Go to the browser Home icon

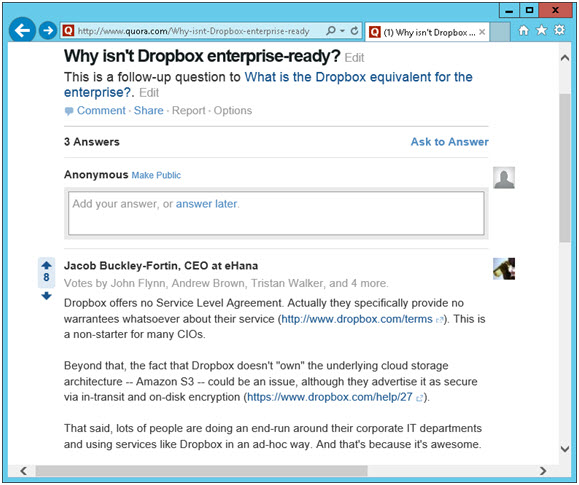pos(524,30)
